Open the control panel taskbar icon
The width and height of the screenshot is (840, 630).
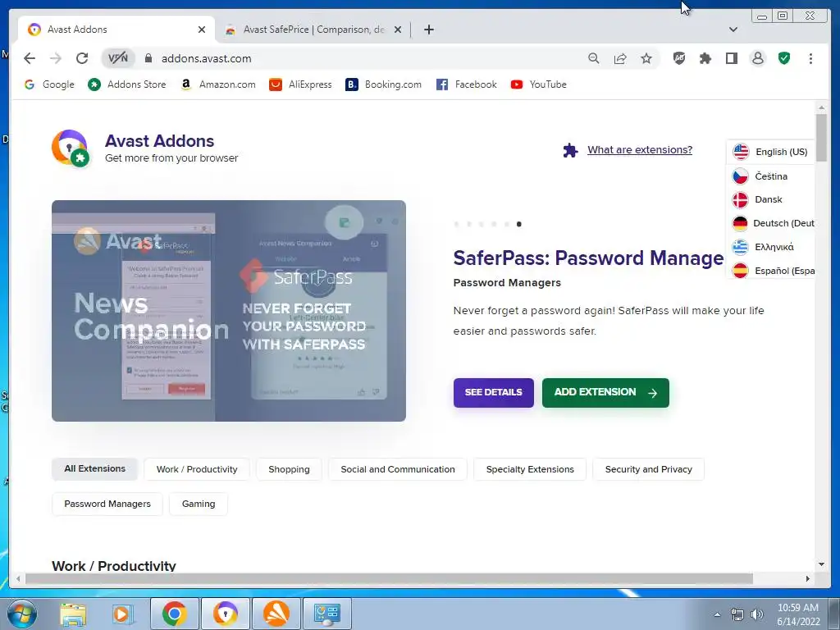coord(327,614)
